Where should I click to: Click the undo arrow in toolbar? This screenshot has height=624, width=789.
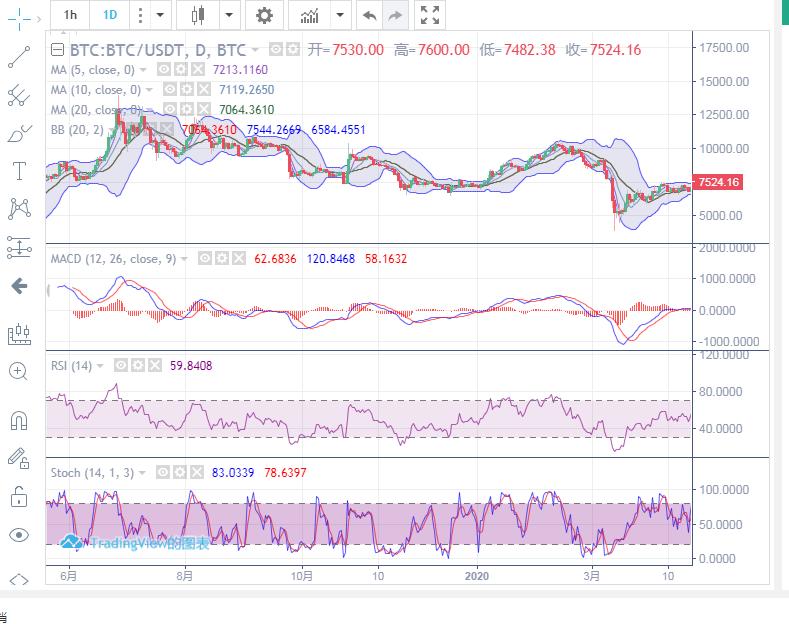(x=369, y=15)
